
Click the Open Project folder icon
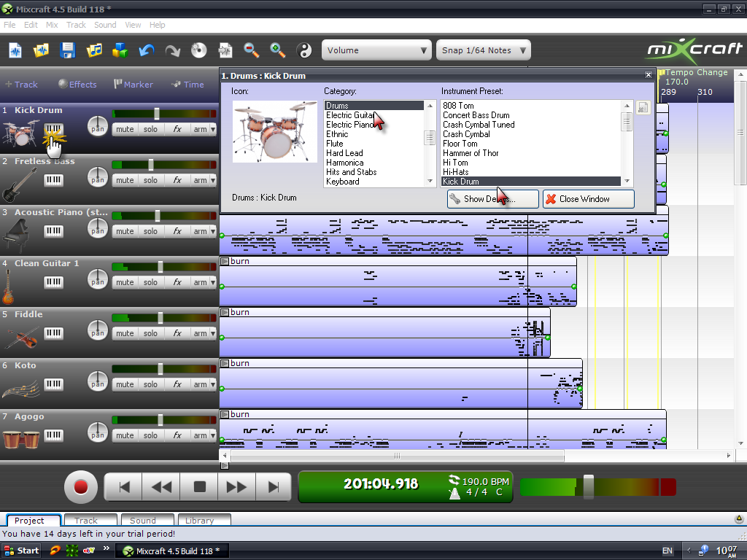pyautogui.click(x=41, y=50)
